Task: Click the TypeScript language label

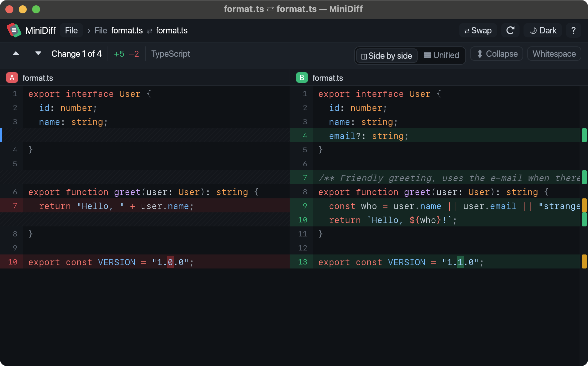Action: (171, 54)
